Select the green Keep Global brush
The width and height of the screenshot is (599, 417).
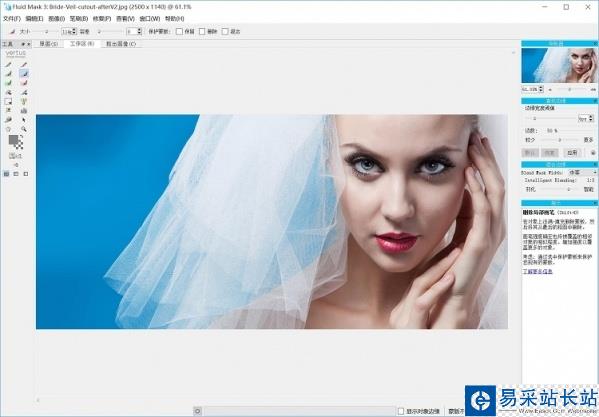8,83
